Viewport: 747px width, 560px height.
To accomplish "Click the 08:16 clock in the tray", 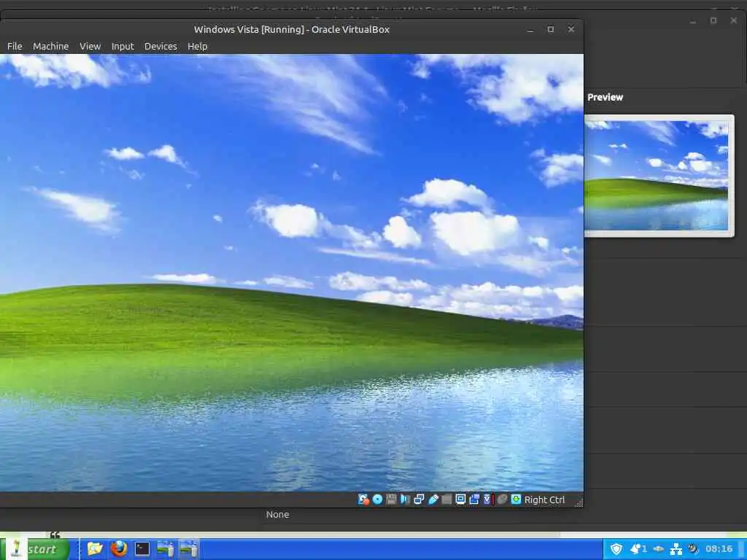I will click(719, 549).
